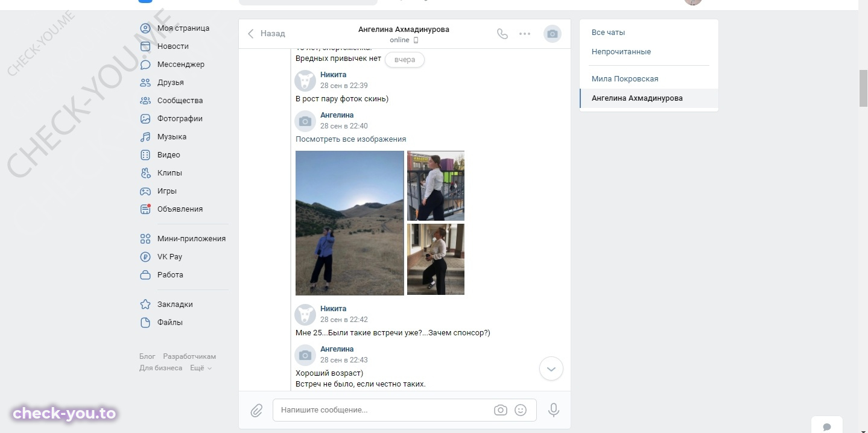Viewport: 868px width, 433px height.
Task: Open the Блог footer link
Action: click(x=147, y=356)
